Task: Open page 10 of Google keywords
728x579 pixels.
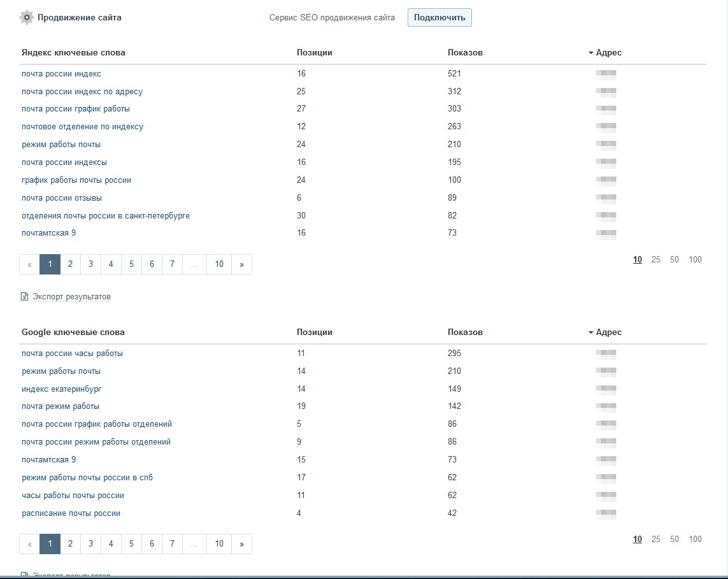Action: click(x=219, y=544)
